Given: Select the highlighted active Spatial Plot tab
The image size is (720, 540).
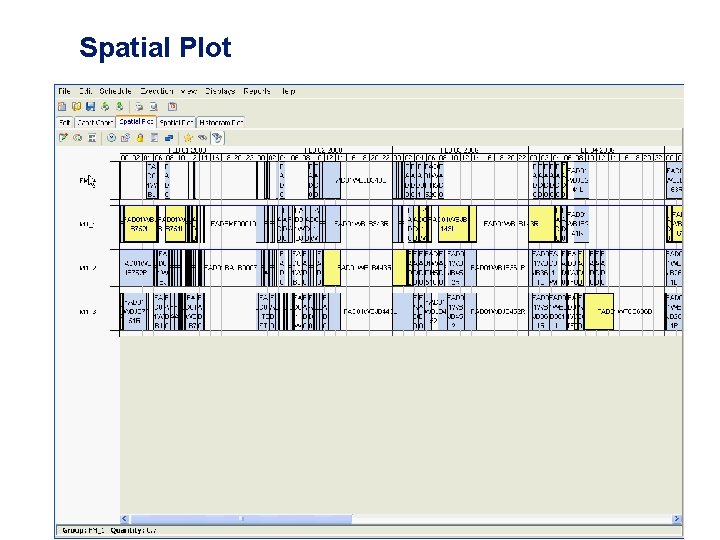Looking at the screenshot, I should click(x=136, y=122).
